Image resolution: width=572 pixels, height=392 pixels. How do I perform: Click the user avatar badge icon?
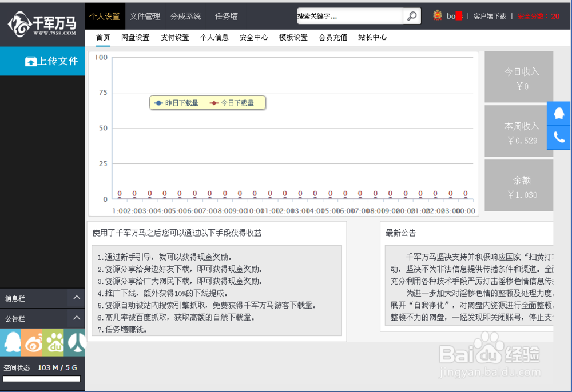tap(438, 15)
